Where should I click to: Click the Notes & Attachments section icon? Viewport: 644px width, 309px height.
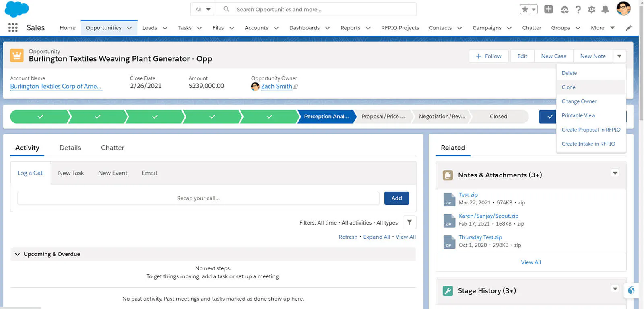coord(448,175)
